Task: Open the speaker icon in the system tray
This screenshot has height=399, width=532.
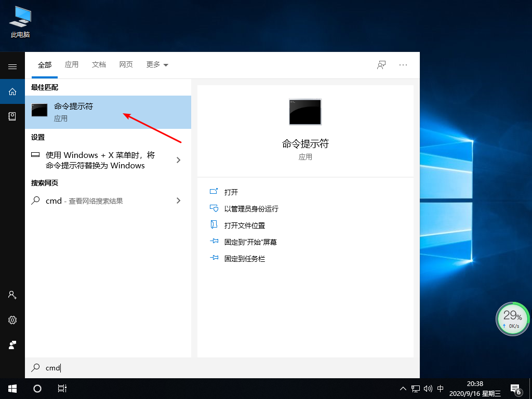Action: click(x=428, y=388)
